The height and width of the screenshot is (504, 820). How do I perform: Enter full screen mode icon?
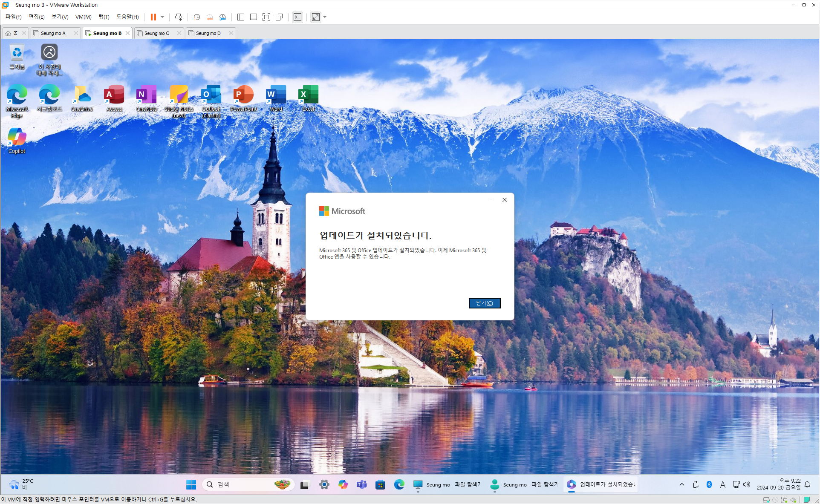coord(266,17)
